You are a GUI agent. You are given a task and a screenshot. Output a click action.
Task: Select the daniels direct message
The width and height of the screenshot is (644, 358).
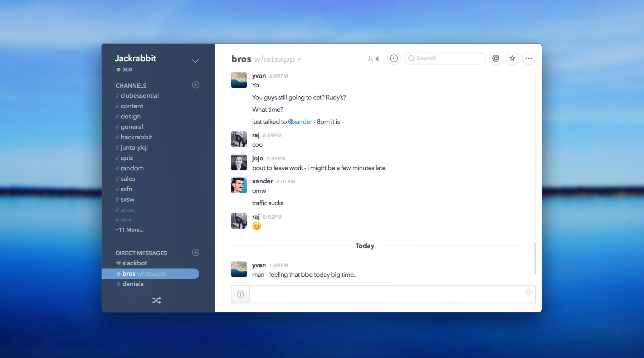point(133,284)
